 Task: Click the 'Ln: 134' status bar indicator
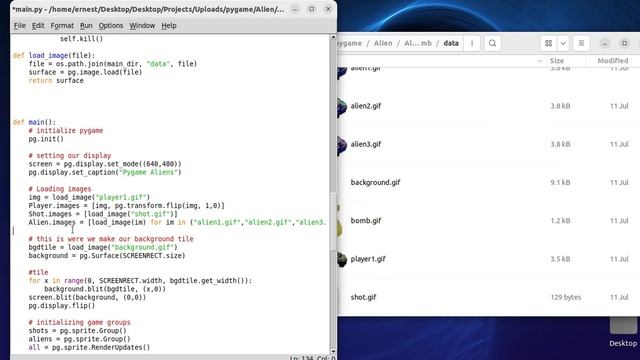301,358
